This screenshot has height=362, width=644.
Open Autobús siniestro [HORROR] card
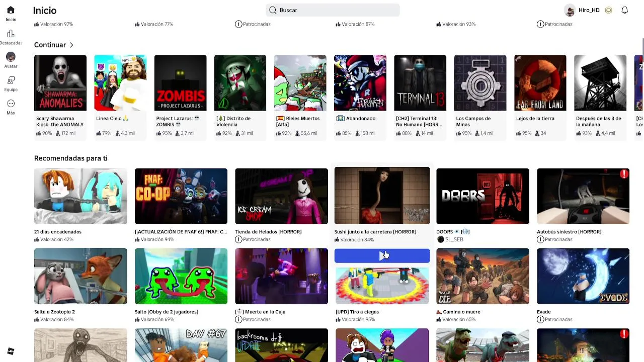[583, 196]
